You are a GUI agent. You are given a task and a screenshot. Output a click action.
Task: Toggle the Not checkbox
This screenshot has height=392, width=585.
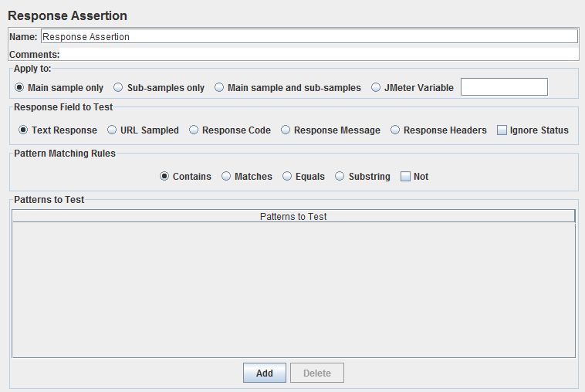coord(405,177)
